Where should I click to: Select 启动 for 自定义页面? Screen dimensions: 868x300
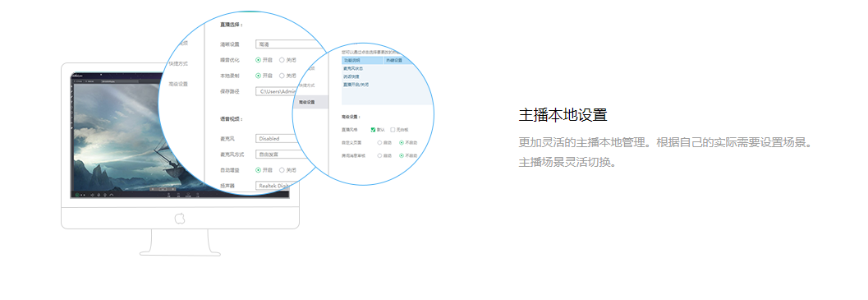tap(379, 142)
